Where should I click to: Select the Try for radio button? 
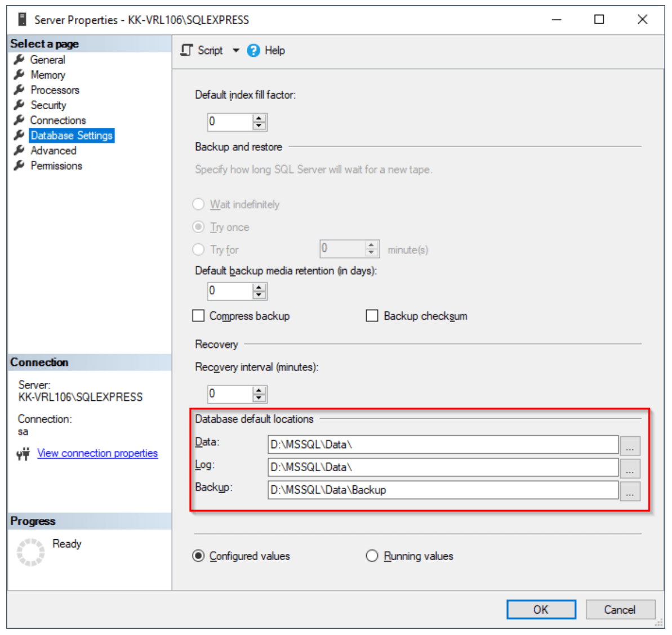[x=198, y=249]
